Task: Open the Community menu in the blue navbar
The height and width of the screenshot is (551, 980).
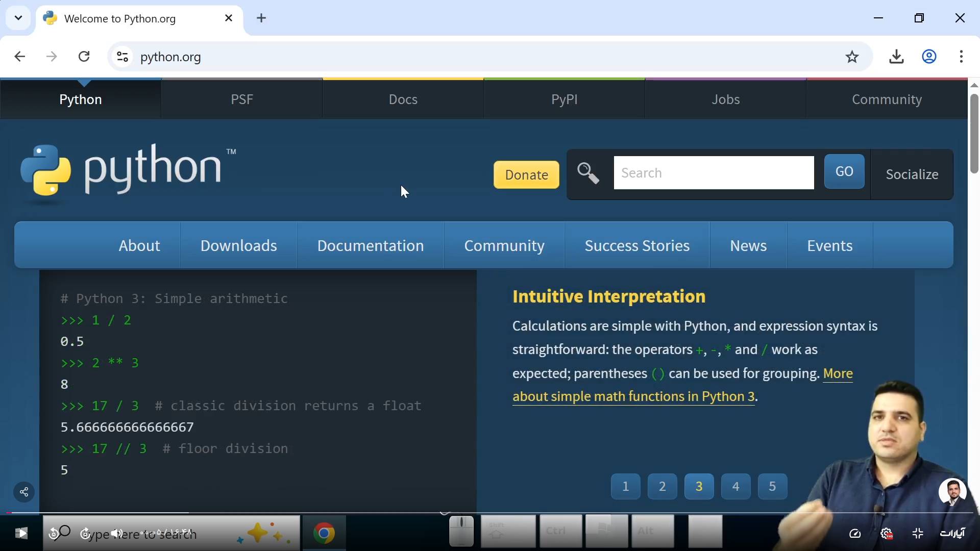Action: click(504, 246)
